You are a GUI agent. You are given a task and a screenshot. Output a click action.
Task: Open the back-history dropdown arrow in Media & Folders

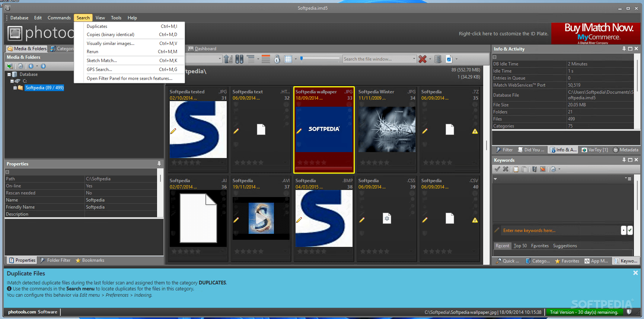tap(37, 66)
